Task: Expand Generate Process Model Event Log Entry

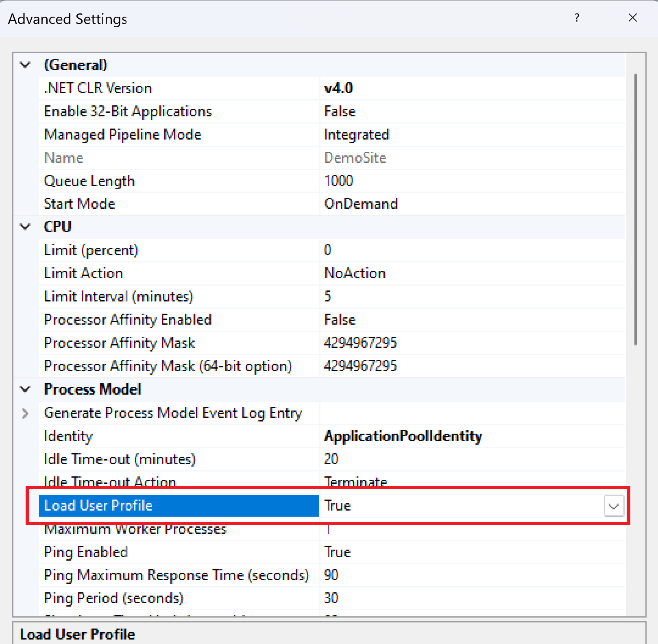Action: tap(25, 413)
